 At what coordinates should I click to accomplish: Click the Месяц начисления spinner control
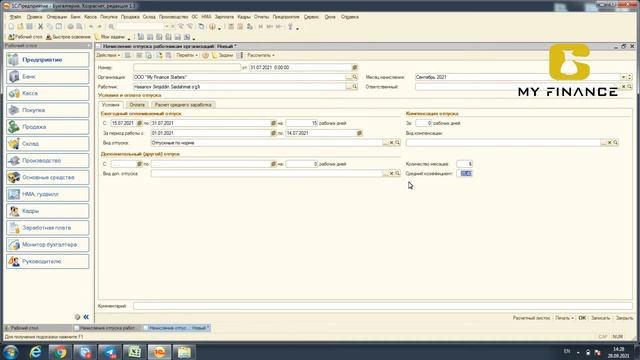(x=630, y=77)
